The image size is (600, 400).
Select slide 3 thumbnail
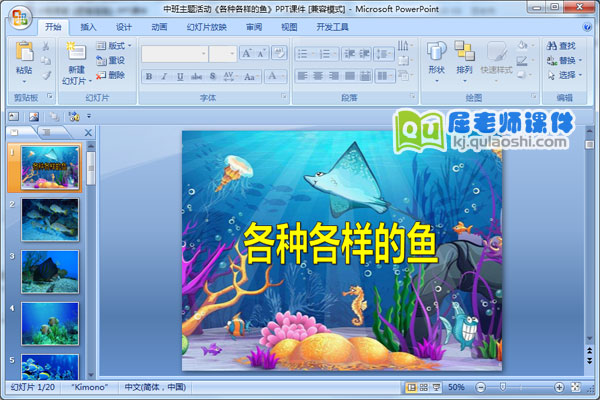[50, 272]
